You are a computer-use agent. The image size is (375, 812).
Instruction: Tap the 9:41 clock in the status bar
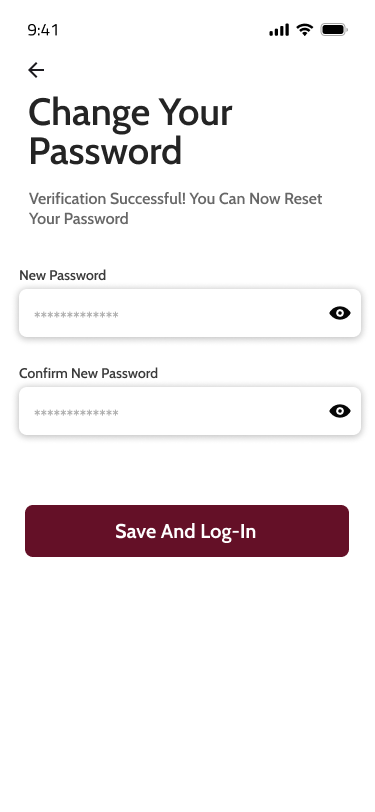click(43, 30)
